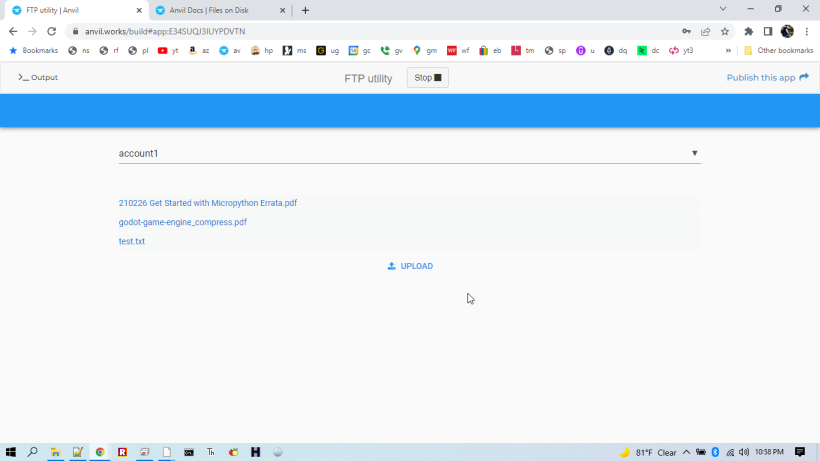Expand the hidden bookmarks overflow chevron
Image resolution: width=820 pixels, height=461 pixels.
(x=728, y=50)
